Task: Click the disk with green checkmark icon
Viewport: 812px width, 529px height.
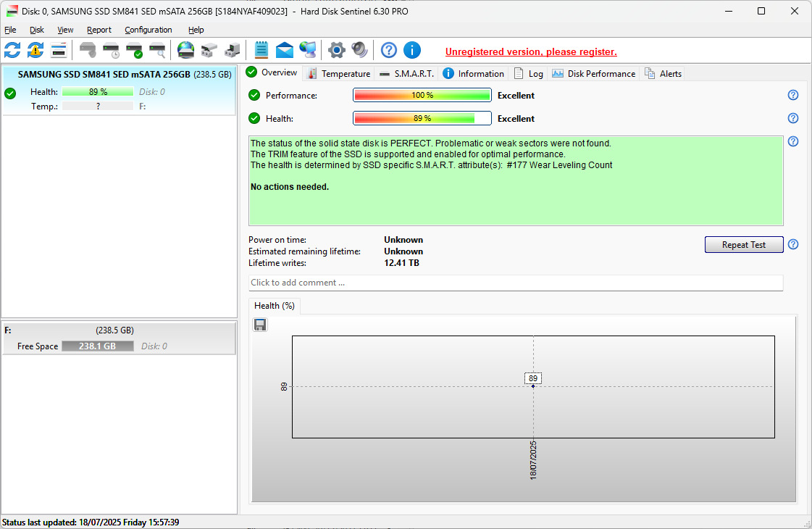Action: [x=134, y=50]
